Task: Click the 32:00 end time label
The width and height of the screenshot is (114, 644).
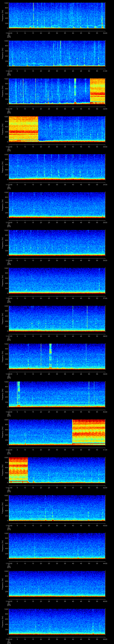Action: tap(105, 109)
